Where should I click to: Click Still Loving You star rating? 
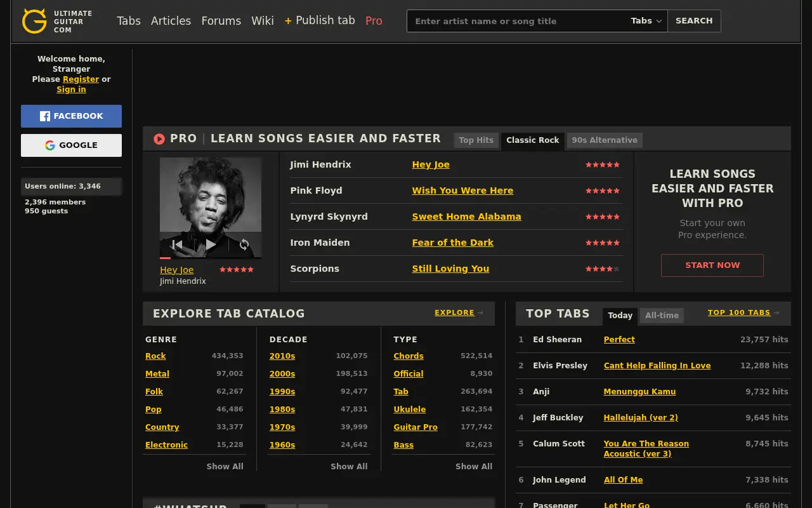(603, 269)
